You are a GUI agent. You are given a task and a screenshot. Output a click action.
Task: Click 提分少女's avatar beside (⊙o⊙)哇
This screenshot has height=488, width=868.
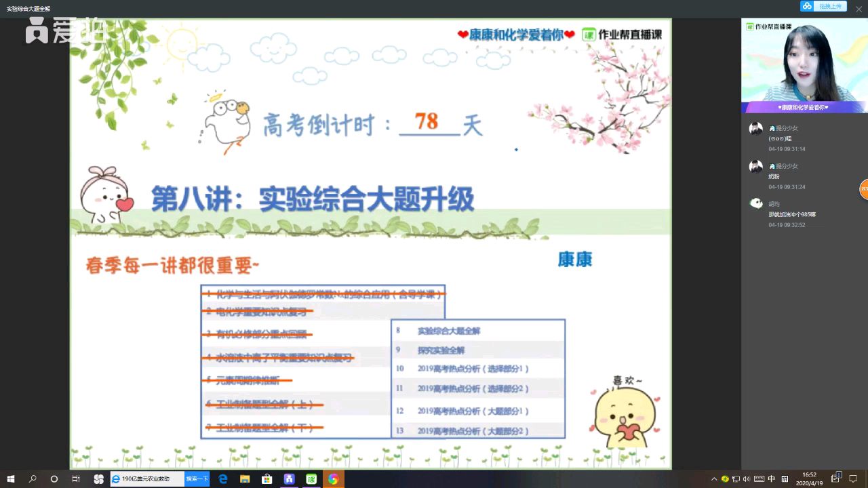point(755,129)
